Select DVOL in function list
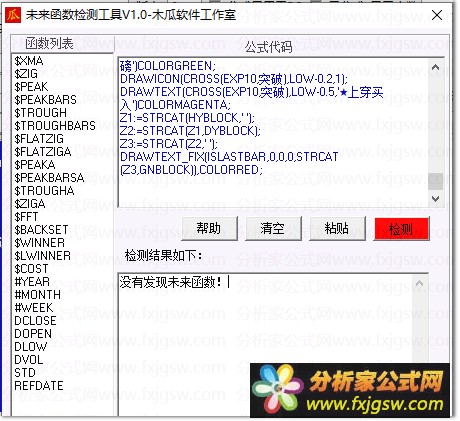This screenshot has height=421, width=460. [29, 360]
